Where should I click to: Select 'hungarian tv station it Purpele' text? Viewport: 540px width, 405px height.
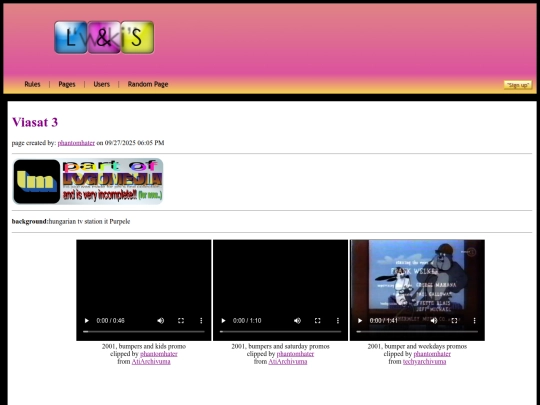coord(89,221)
